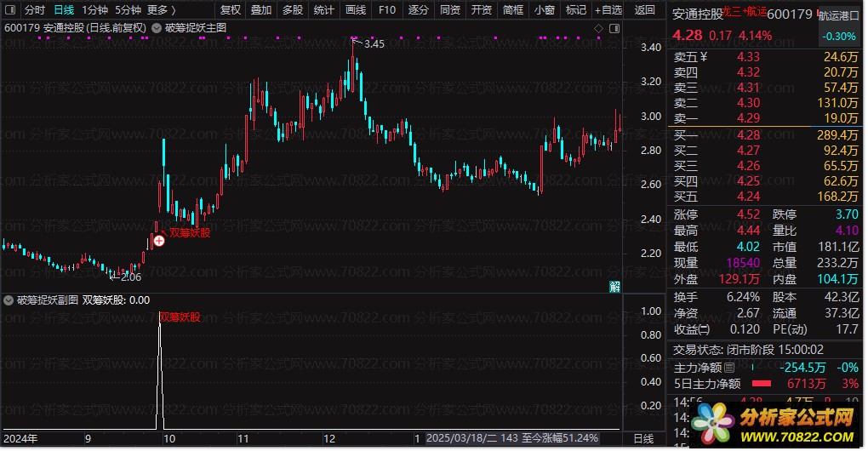Expand 破筹捉妖副图 sub-chart indicator dropdown
This screenshot has width=868, height=451.
[x=9, y=300]
